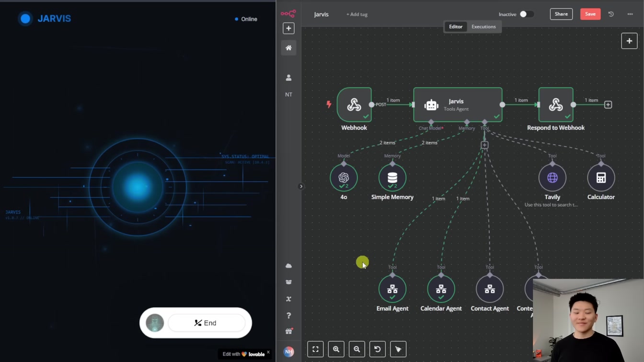Open the variables x icon in sidebar

tap(288, 299)
